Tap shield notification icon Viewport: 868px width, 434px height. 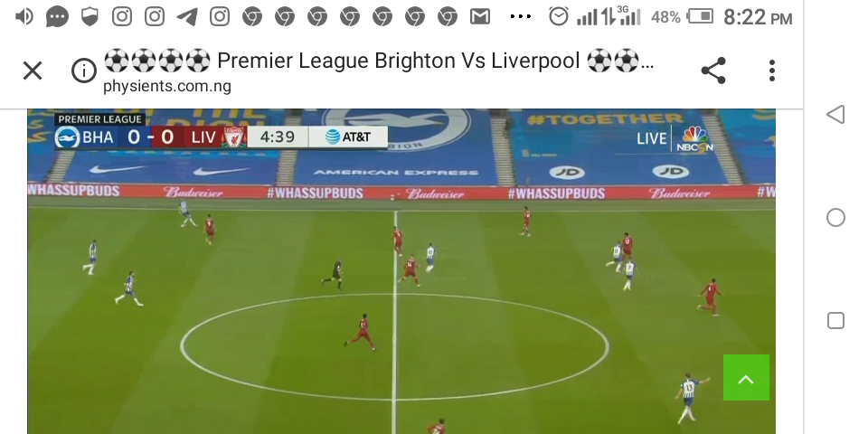90,17
